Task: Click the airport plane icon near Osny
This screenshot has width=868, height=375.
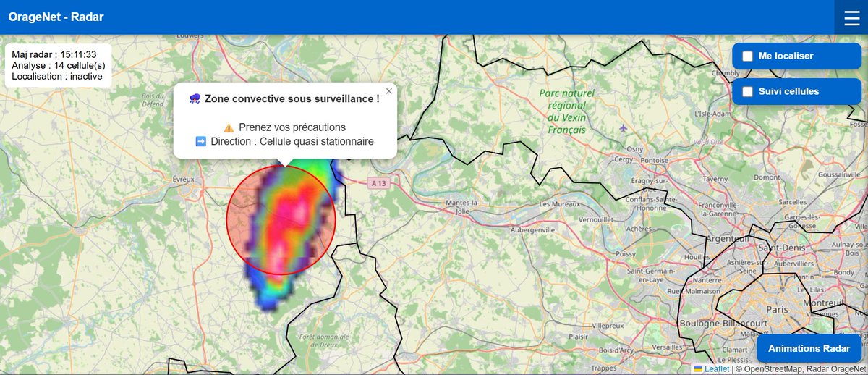Action: pyautogui.click(x=624, y=128)
